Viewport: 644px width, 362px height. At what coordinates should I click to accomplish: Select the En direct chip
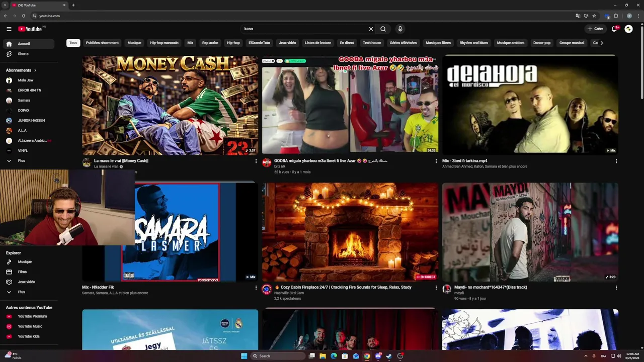coord(347,43)
